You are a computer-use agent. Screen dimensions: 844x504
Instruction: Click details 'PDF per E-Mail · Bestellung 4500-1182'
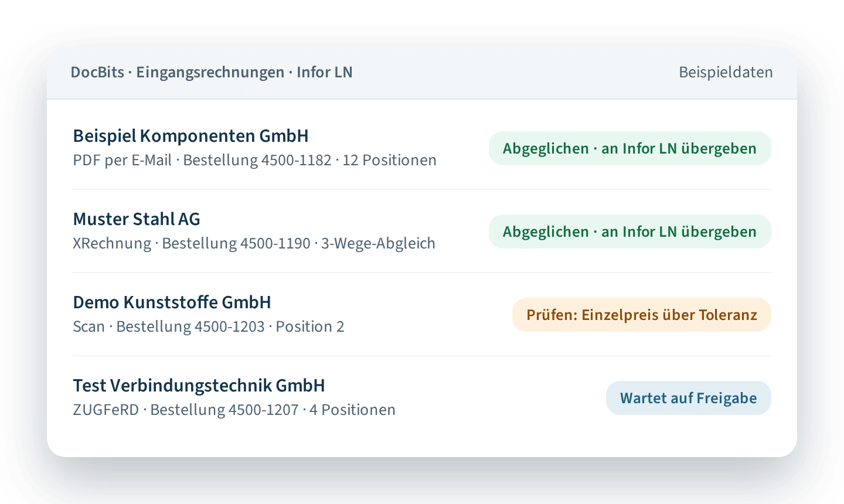click(x=202, y=160)
